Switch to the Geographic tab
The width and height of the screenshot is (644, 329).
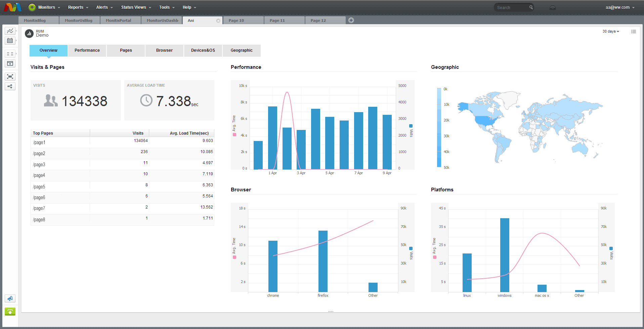tap(242, 50)
